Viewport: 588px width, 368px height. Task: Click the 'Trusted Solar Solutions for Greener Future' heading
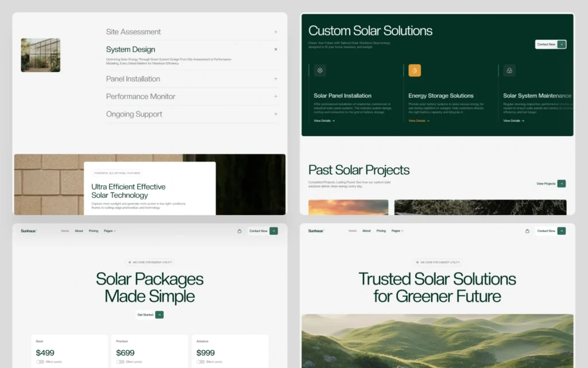[437, 287]
